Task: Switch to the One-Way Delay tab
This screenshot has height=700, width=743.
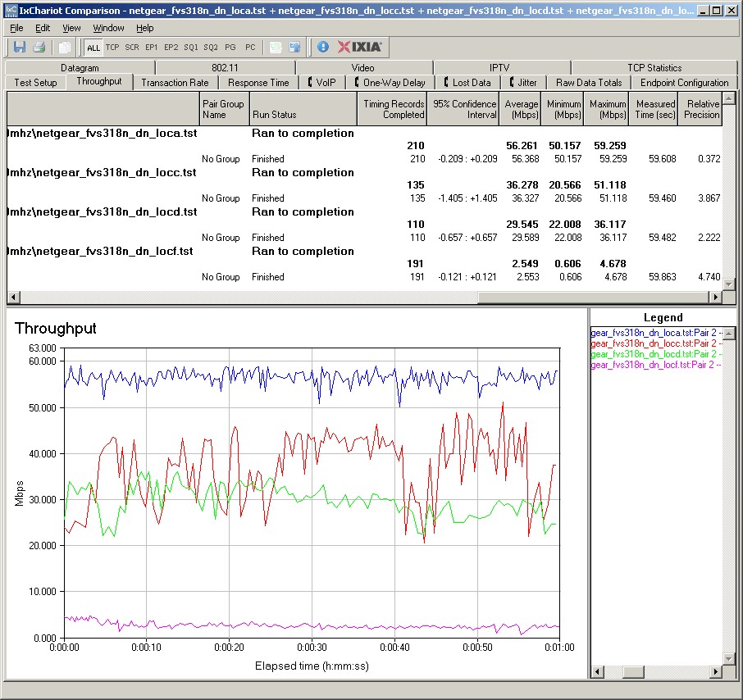Action: click(390, 83)
